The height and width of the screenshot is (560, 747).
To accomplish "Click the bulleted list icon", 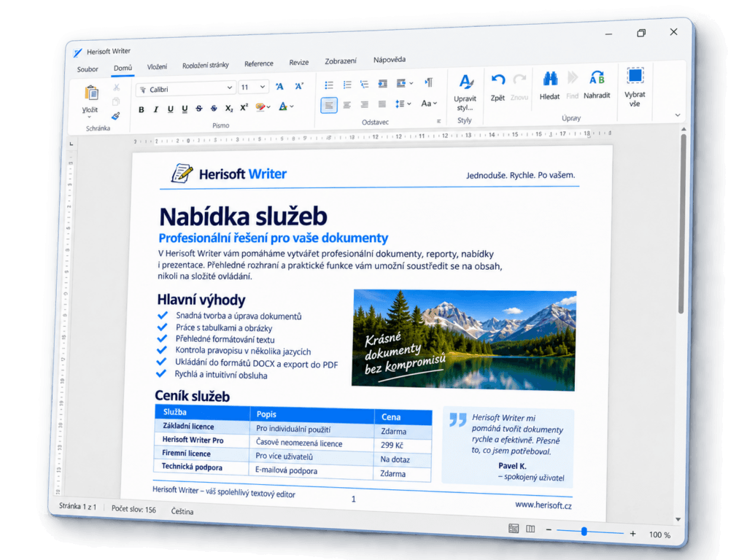I will coord(329,85).
